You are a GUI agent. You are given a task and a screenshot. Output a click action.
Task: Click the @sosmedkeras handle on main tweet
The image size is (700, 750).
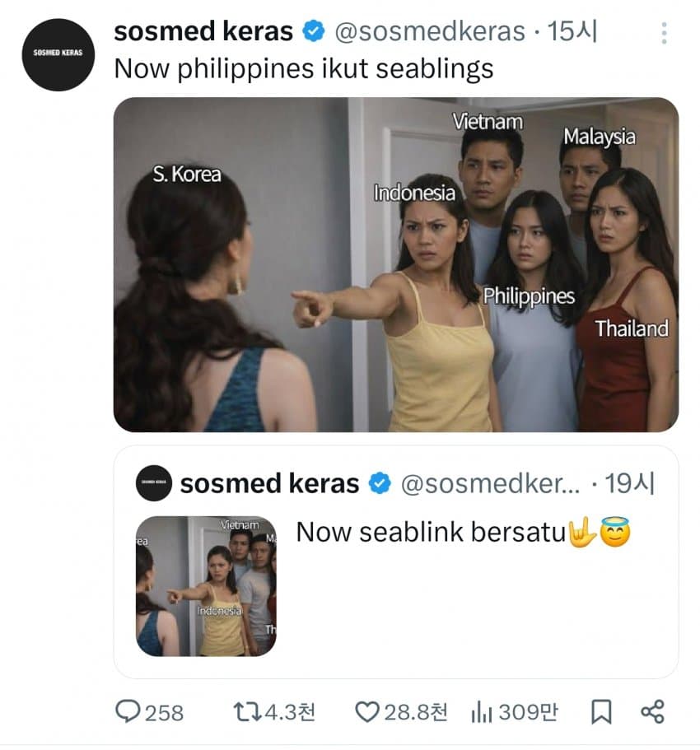429,32
